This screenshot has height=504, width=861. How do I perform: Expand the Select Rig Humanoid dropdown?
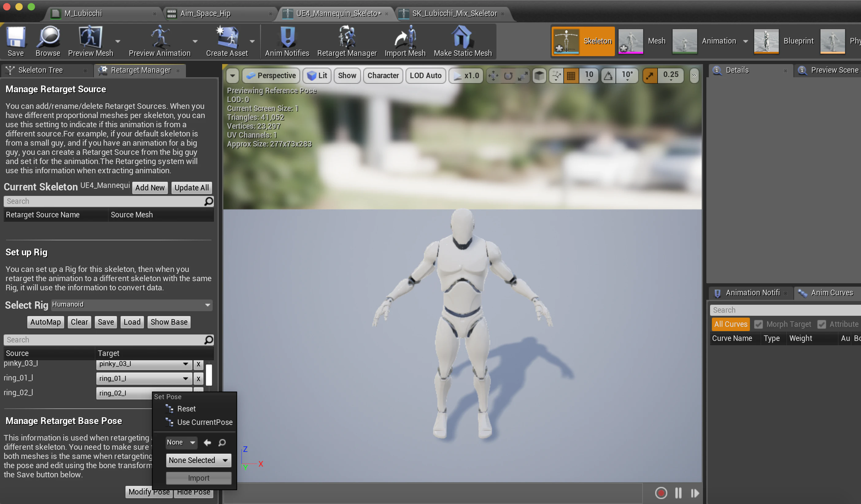coord(132,305)
